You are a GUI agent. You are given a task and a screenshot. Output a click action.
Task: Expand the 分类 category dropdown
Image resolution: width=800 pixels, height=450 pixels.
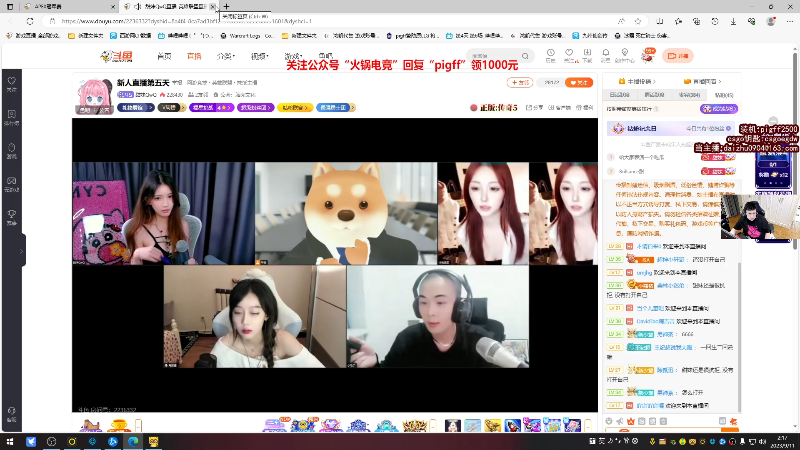coord(226,56)
